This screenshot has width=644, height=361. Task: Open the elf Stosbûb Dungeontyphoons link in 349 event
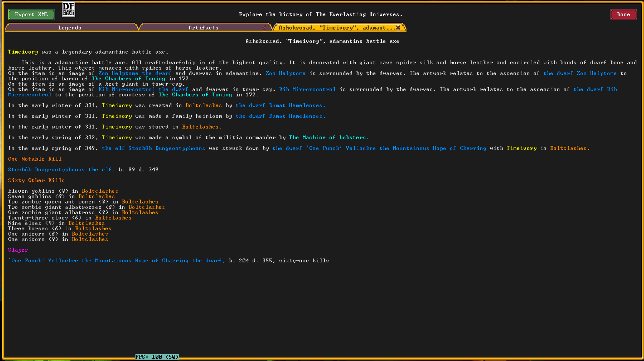(x=153, y=148)
